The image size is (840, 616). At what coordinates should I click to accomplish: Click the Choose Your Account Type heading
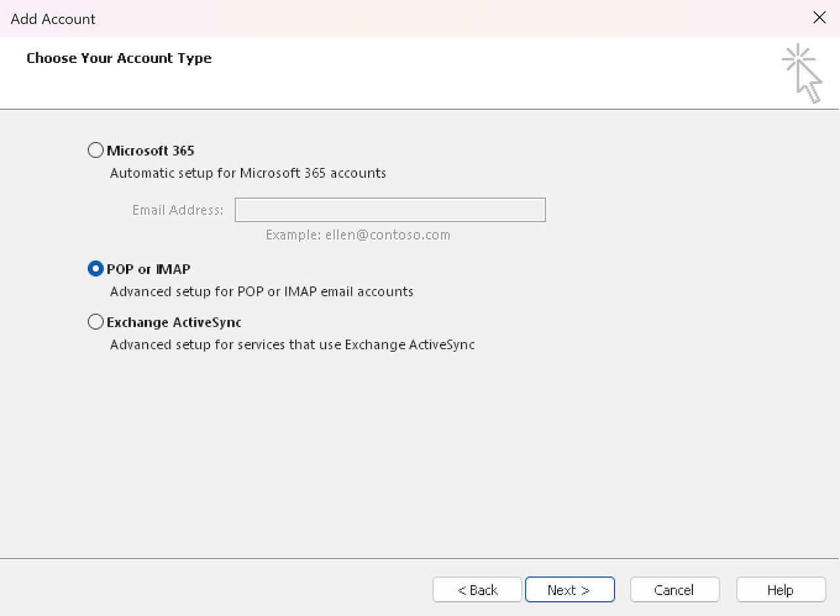coord(119,58)
